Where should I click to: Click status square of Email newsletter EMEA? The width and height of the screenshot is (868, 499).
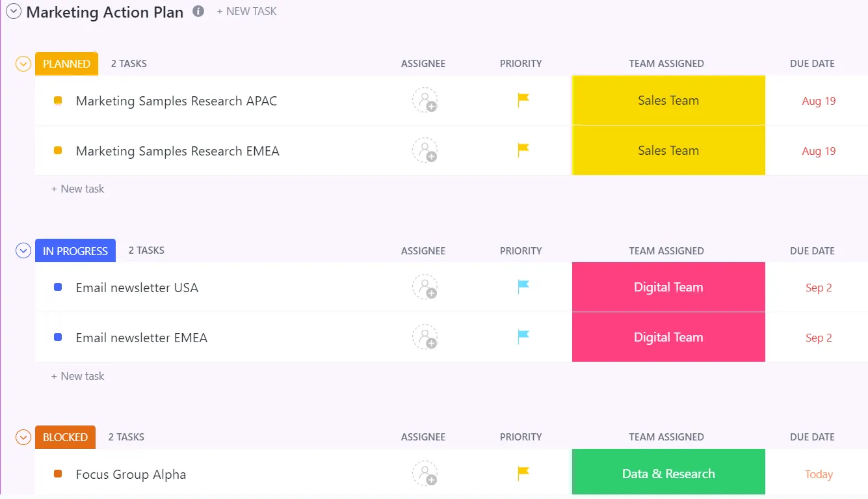(58, 337)
